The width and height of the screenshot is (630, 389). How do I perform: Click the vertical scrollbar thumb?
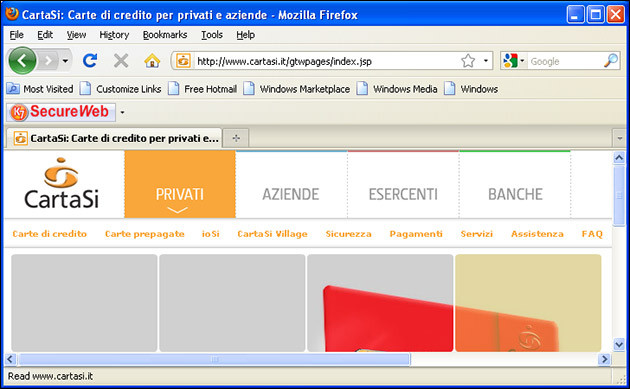pyautogui.click(x=619, y=196)
